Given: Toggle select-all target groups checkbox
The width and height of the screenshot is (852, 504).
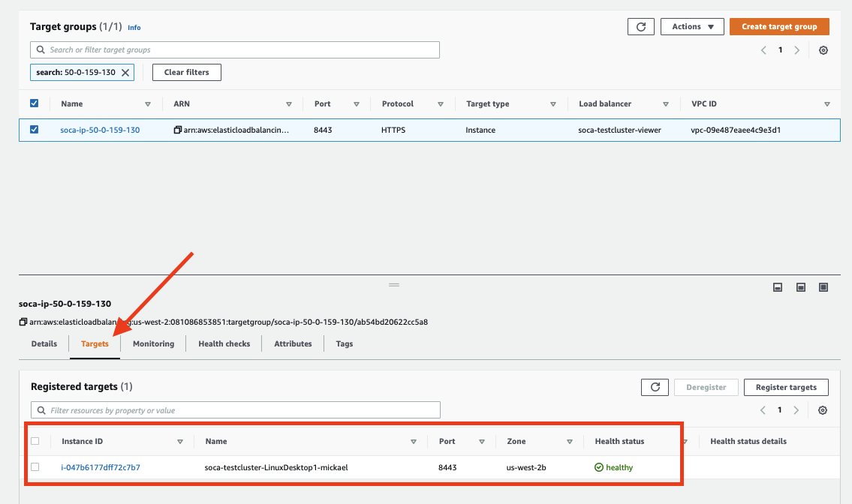Looking at the screenshot, I should (x=34, y=103).
